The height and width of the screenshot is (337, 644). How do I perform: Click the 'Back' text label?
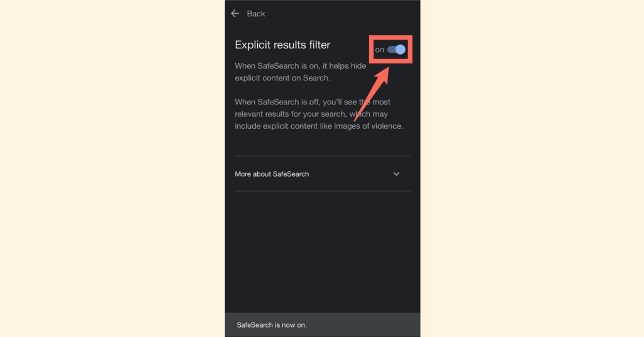(256, 14)
